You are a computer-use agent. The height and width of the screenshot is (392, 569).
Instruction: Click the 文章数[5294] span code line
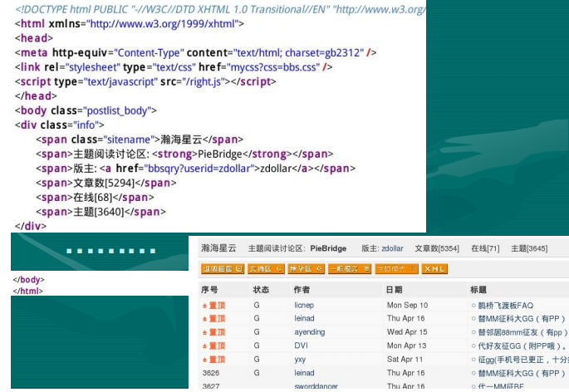[106, 183]
